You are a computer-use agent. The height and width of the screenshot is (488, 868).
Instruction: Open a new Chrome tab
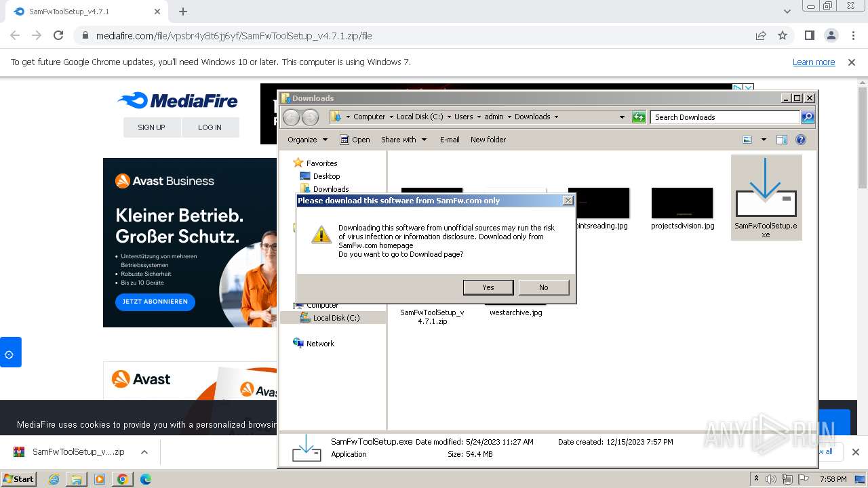point(183,12)
